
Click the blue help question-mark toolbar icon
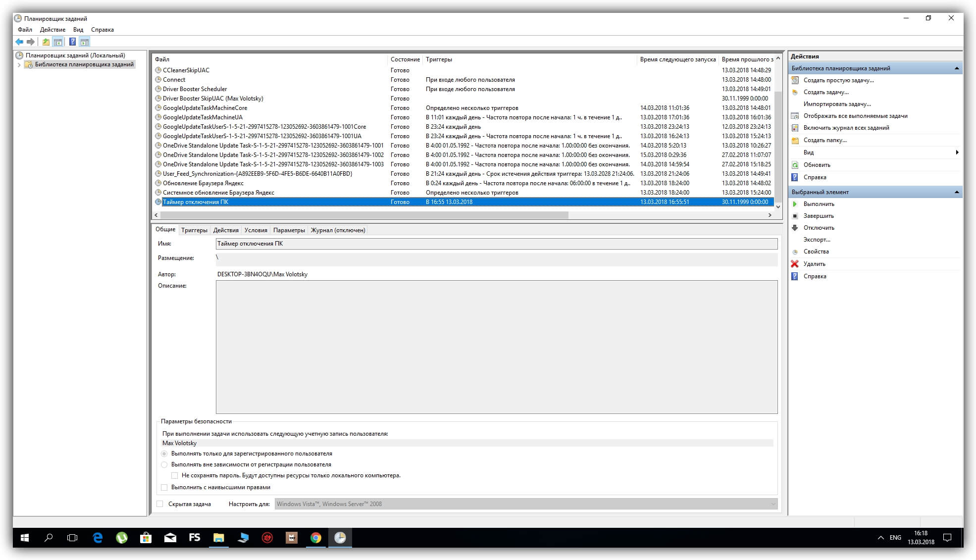click(72, 42)
